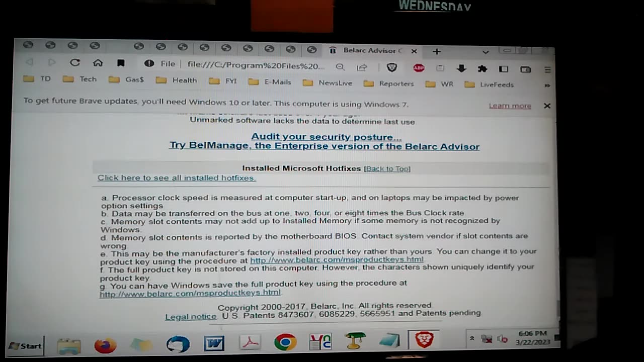
Task: Click the page vertical scrollbar thumb
Action: tap(557, 308)
